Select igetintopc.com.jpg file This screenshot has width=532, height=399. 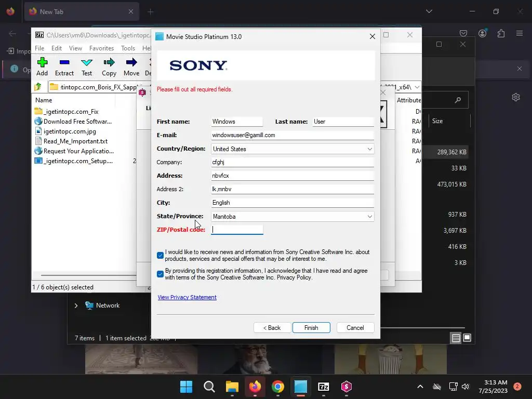65,131
